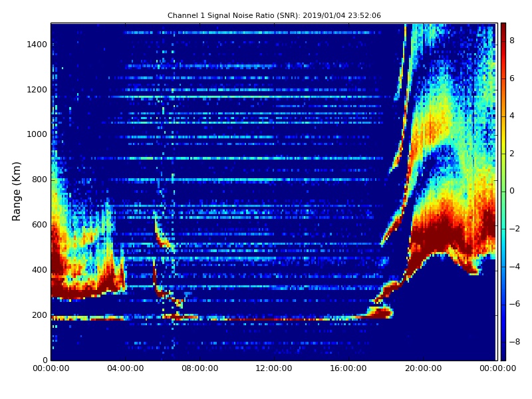
Task: Click the 16:00:00 time tick label
Action: pyautogui.click(x=348, y=368)
